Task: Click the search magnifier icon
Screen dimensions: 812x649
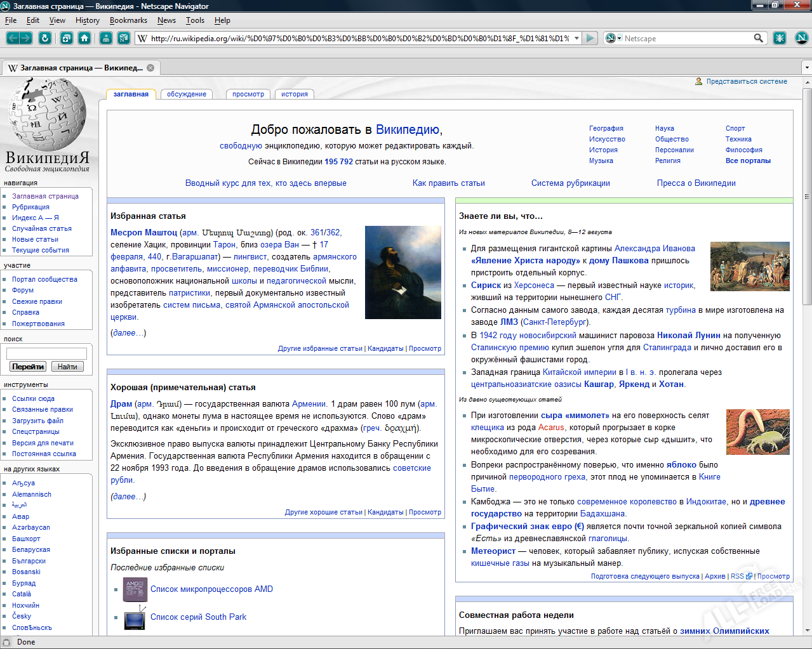Action: [758, 38]
